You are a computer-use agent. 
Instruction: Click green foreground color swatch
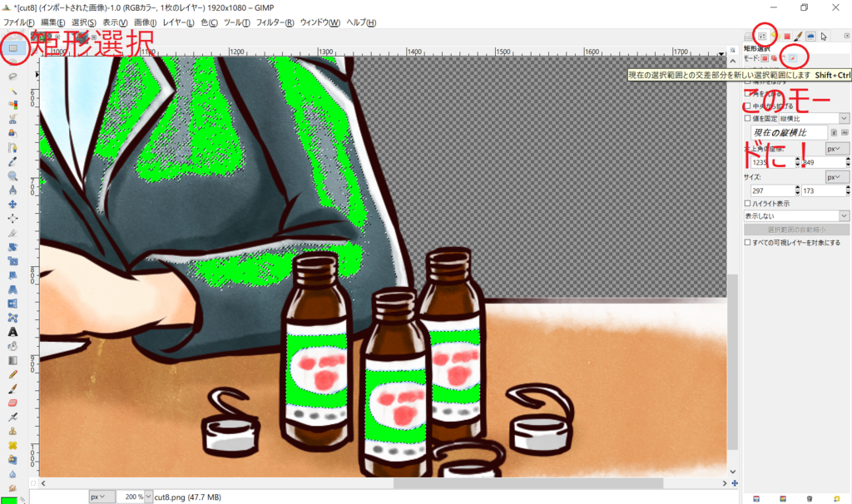pos(8,500)
